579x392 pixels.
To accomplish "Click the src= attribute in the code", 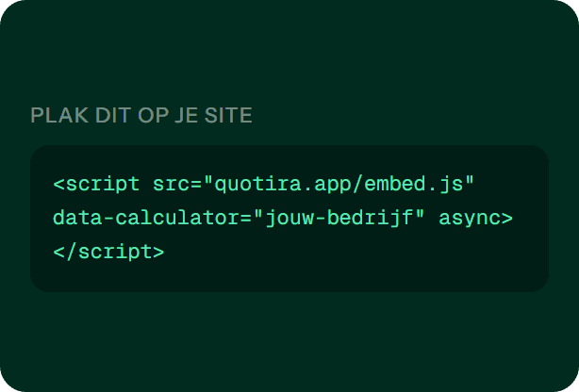I will [177, 184].
